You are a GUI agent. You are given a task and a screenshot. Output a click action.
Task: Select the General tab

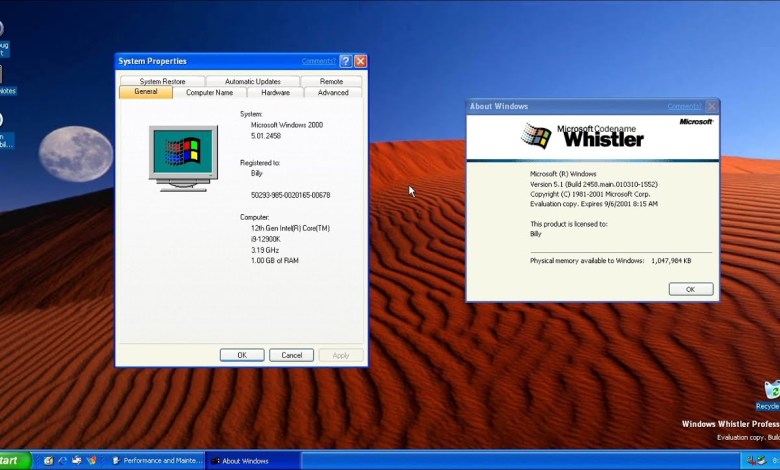146,92
